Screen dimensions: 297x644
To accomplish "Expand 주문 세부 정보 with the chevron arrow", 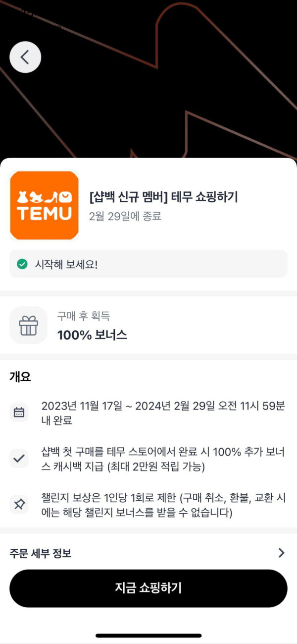I will 281,553.
